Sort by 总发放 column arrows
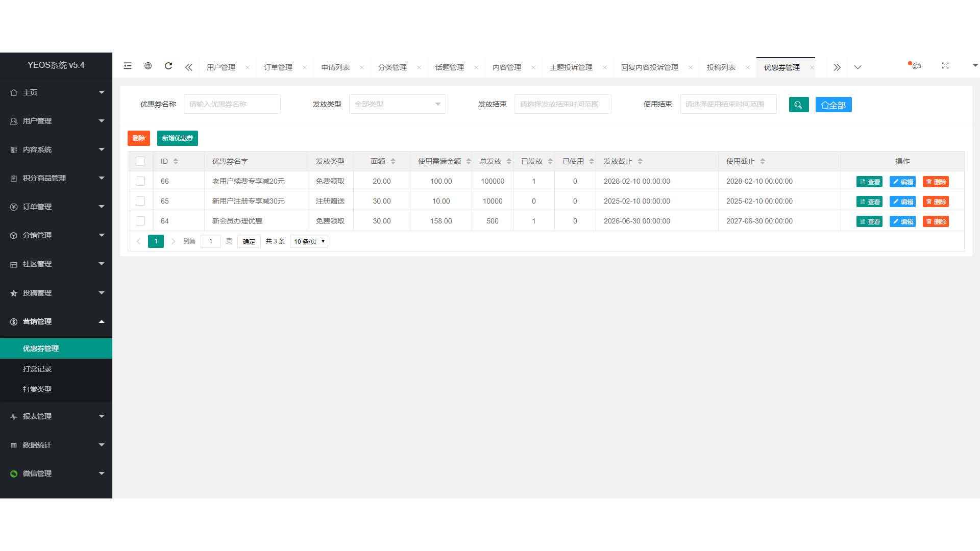This screenshot has height=551, width=980. tap(509, 161)
